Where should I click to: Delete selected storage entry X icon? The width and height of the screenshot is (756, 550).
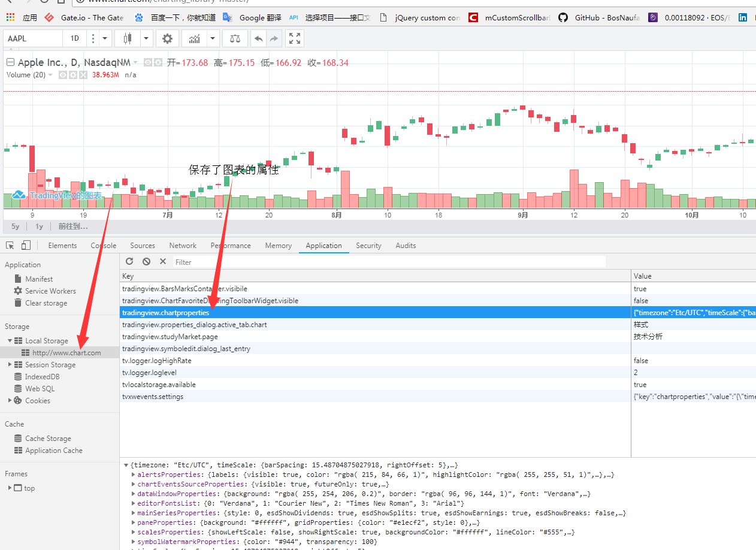coord(163,261)
